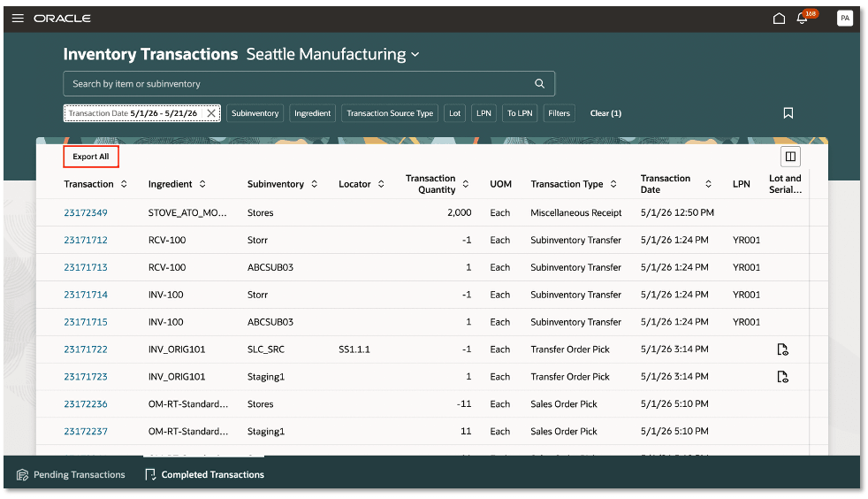Open the To LPN filter chip
The image size is (868, 499).
click(x=520, y=113)
